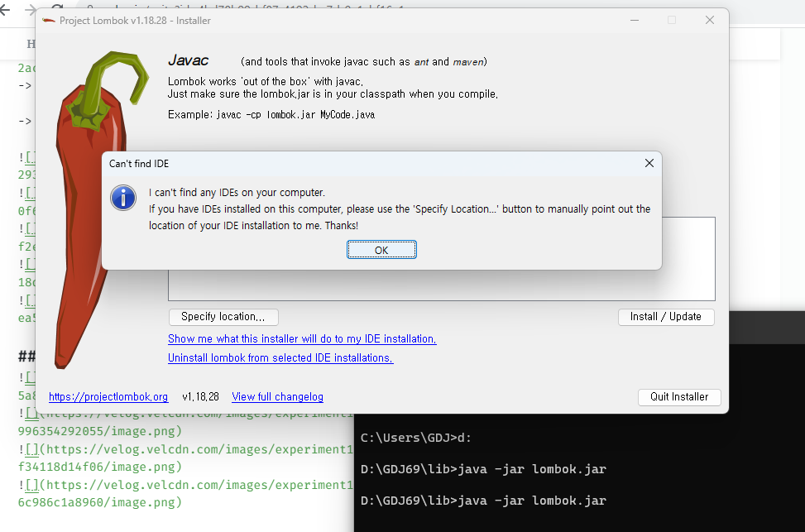Click Install / Update button

666,317
